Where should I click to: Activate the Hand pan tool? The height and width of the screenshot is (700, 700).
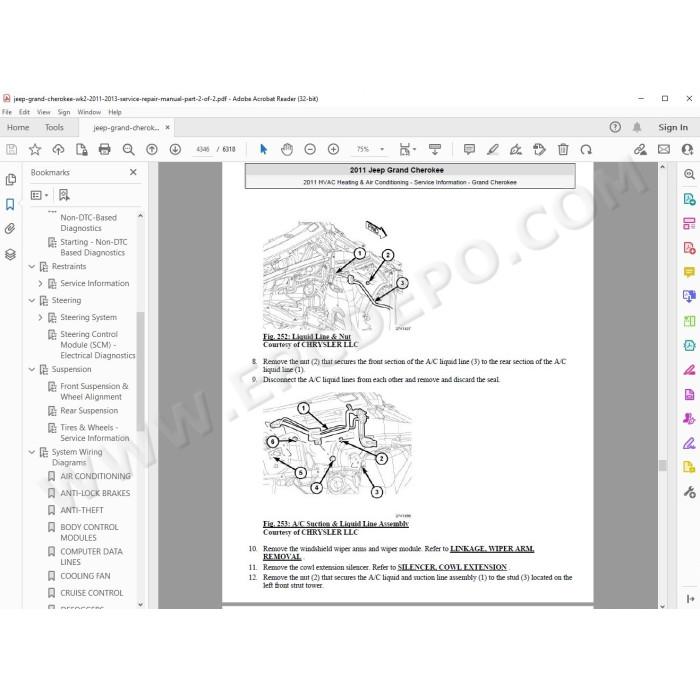click(287, 150)
